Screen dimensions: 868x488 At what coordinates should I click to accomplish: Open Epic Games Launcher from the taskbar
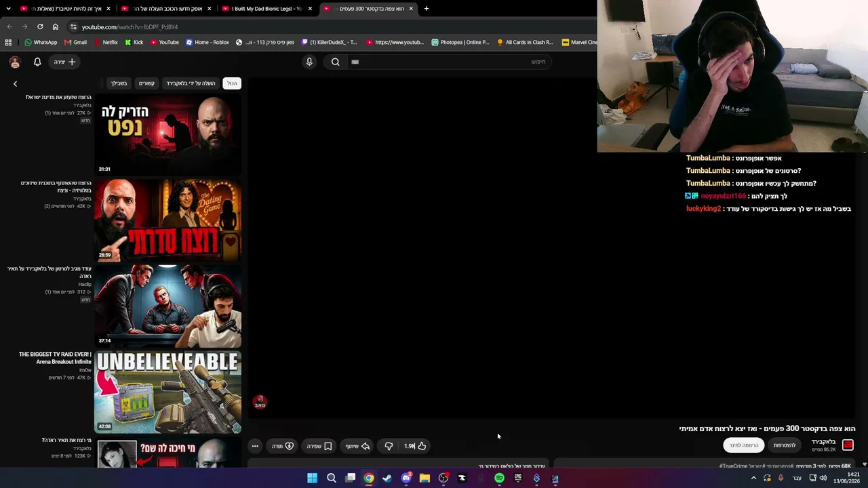pyautogui.click(x=518, y=478)
